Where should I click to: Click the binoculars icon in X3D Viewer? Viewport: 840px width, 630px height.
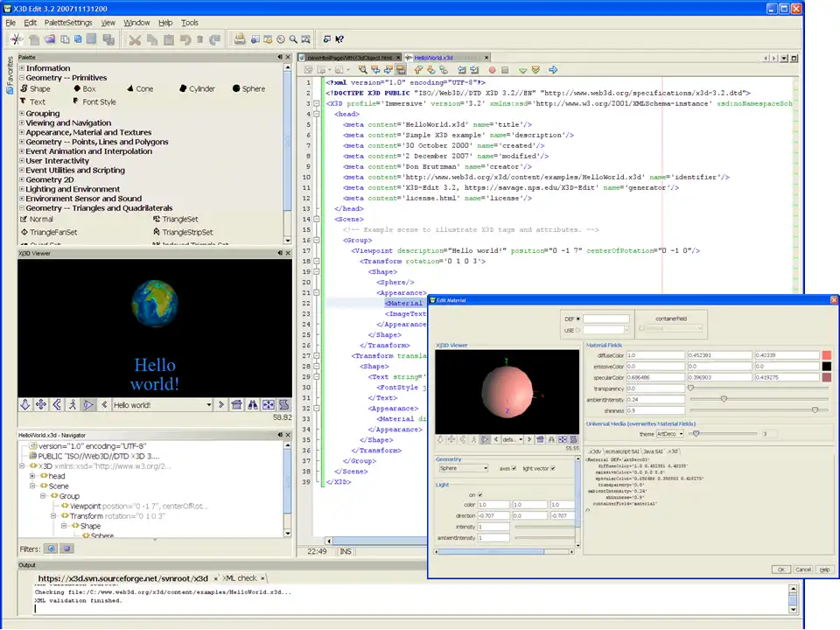[253, 405]
